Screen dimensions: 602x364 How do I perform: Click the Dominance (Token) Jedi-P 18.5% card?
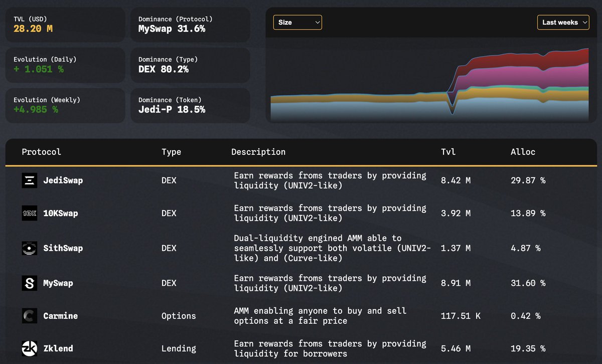(x=190, y=105)
